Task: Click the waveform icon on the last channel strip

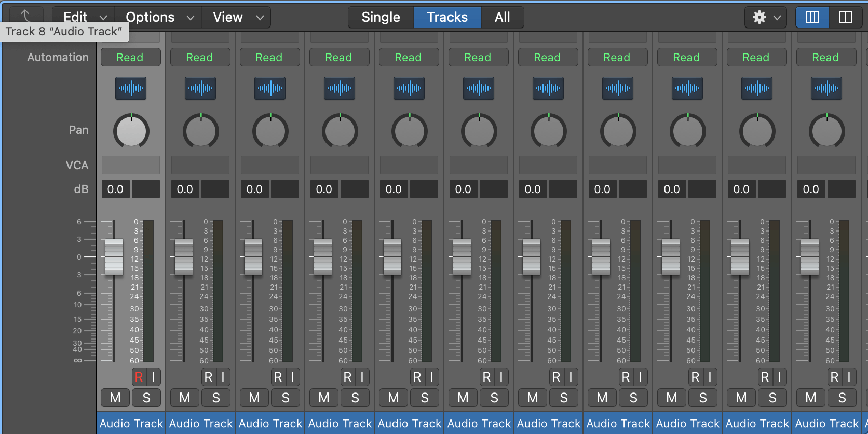Action: [826, 88]
